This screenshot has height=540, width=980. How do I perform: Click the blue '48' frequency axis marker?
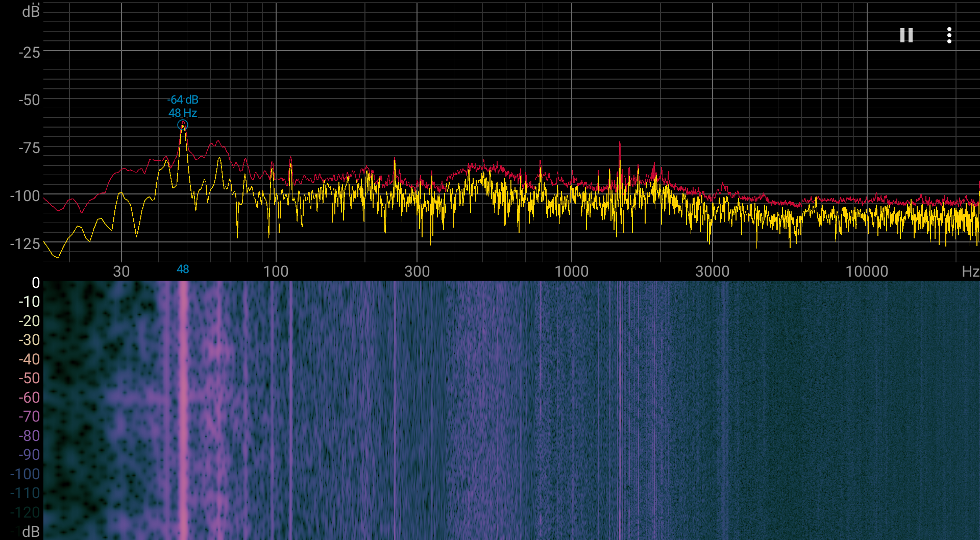pyautogui.click(x=183, y=269)
